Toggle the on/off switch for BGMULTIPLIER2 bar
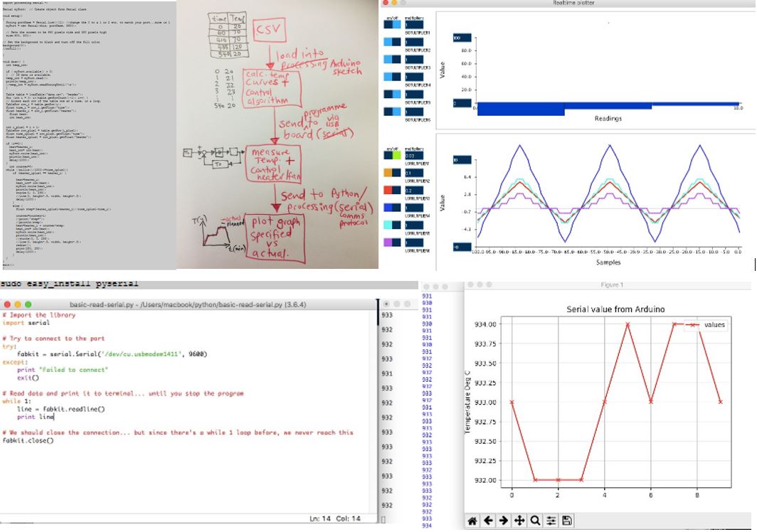The width and height of the screenshot is (757, 532). point(392,42)
